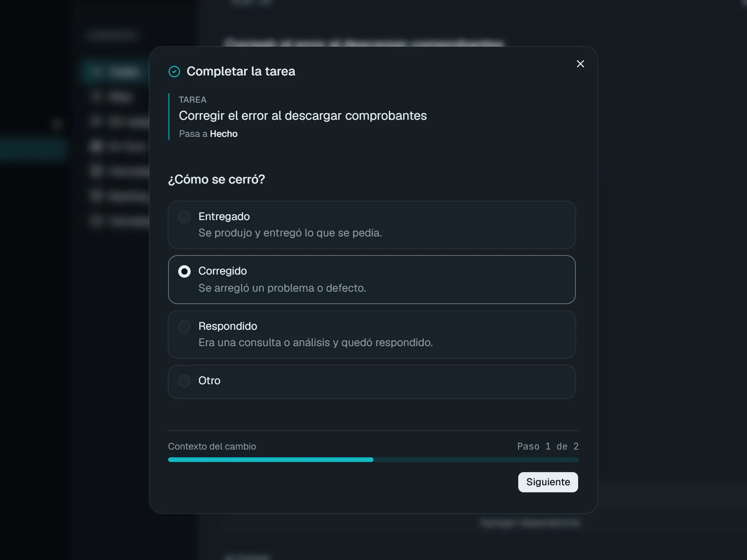
Task: Click the ¿Cómo se cerró? heading
Action: point(216,179)
